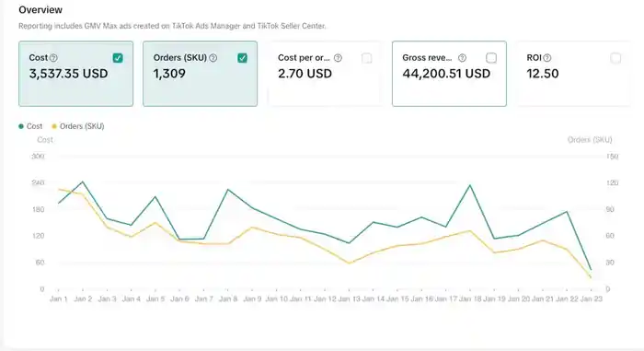The image size is (644, 351).
Task: Toggle Orders (SKU) legend label
Action: tap(82, 126)
